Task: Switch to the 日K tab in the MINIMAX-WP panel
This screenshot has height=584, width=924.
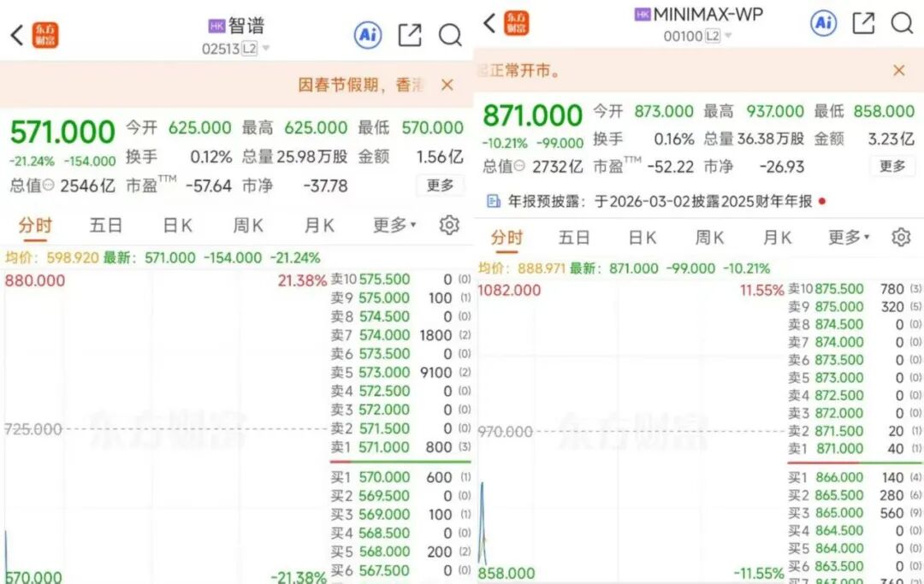Action: [643, 237]
